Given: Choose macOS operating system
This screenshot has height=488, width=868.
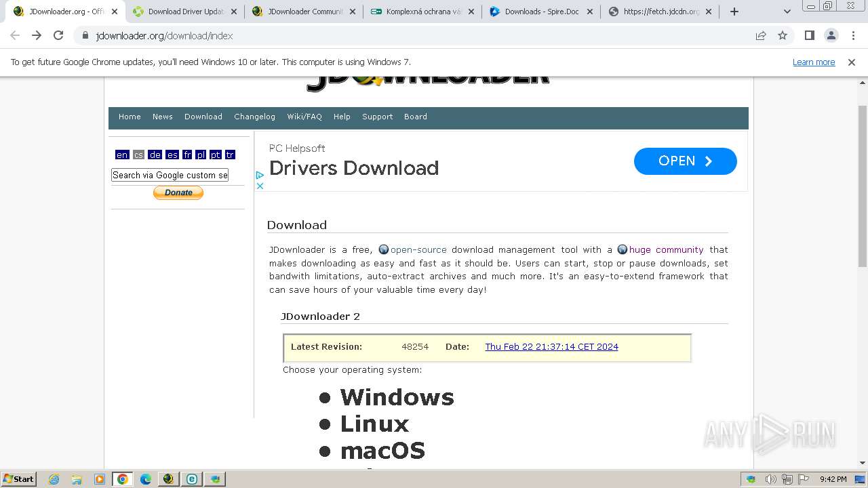Looking at the screenshot, I should pos(382,451).
